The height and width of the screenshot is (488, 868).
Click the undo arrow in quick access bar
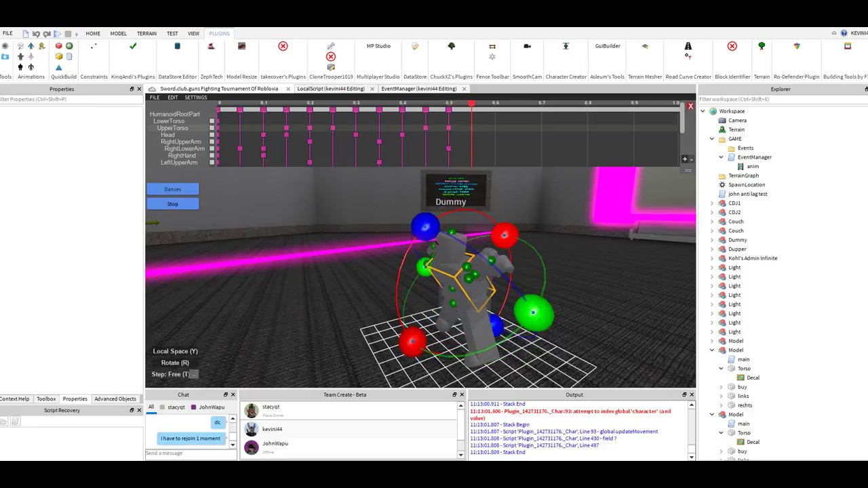coord(36,33)
